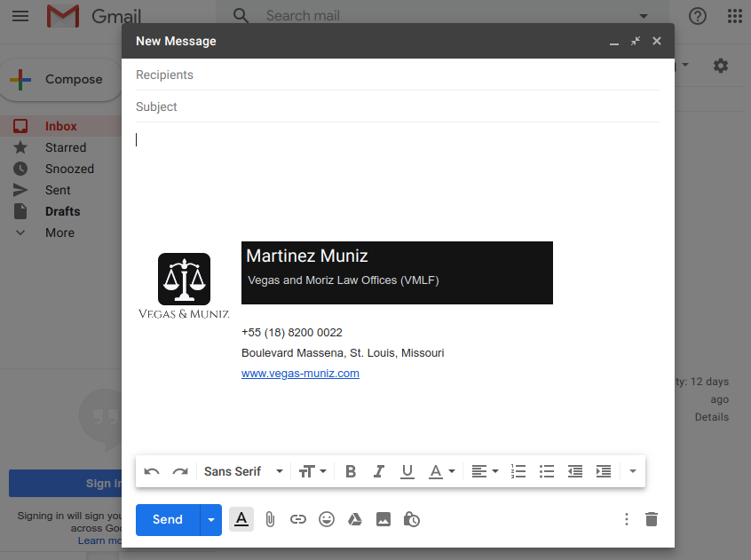The width and height of the screenshot is (751, 560).
Task: Click the Gmail logo
Action: pyautogui.click(x=94, y=16)
